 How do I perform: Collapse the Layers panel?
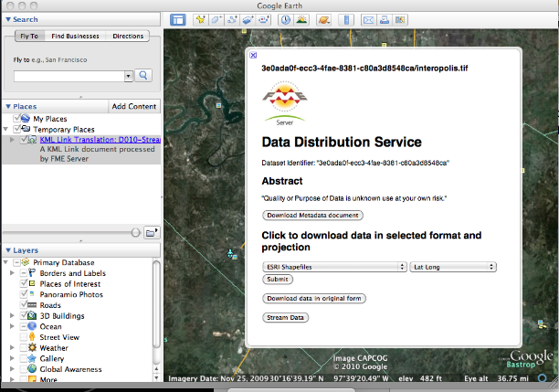pyautogui.click(x=8, y=250)
